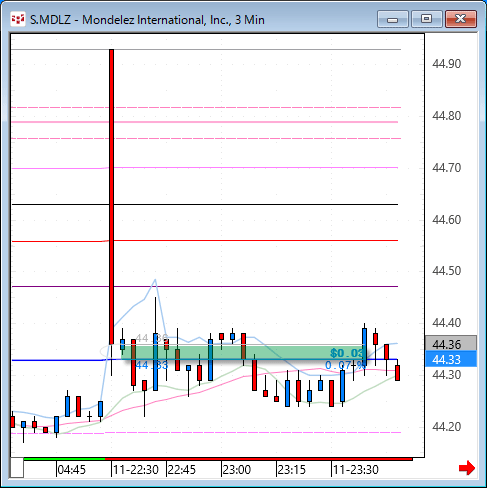487x488 pixels.
Task: Click the window title S.MDLZ - Mondelez International
Action: tap(147, 20)
